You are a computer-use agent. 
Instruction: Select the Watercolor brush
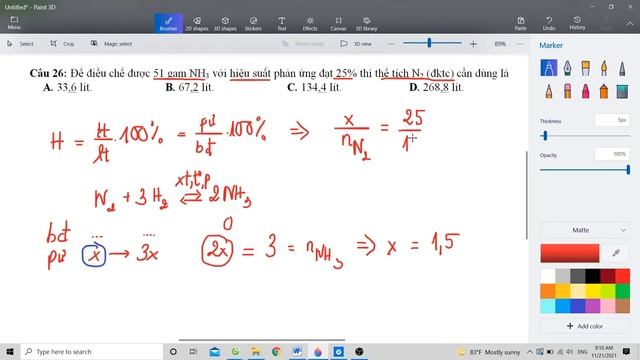coord(604,68)
